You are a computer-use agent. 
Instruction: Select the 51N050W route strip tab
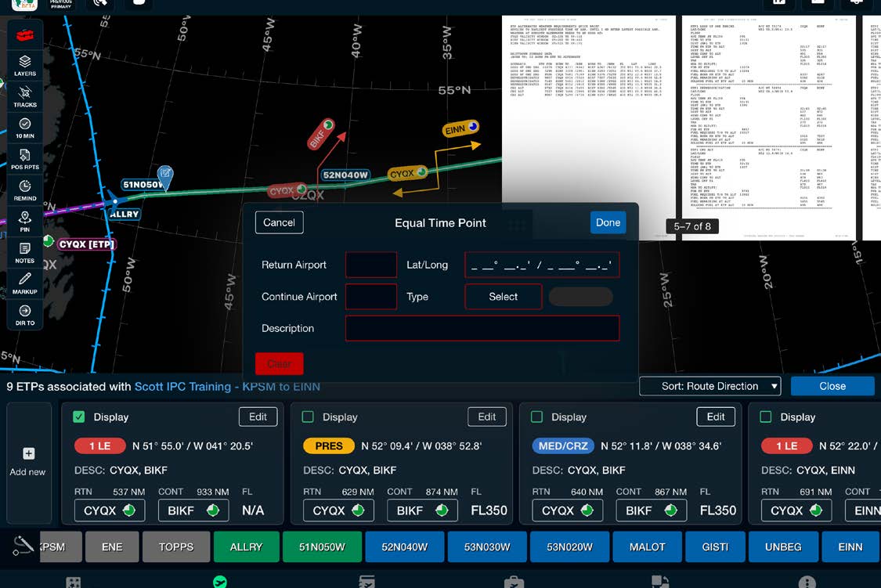(x=322, y=547)
